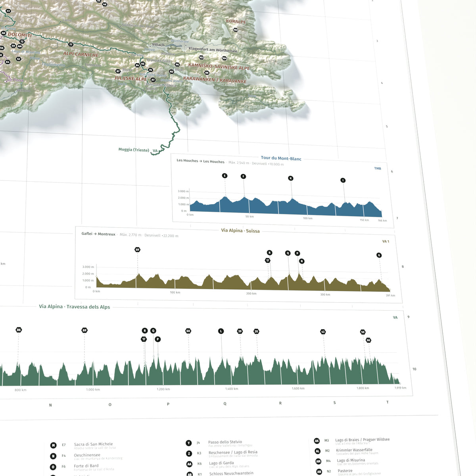The image size is (476, 476).
Task: Click round marker AU near Bled
Action: [171, 71]
